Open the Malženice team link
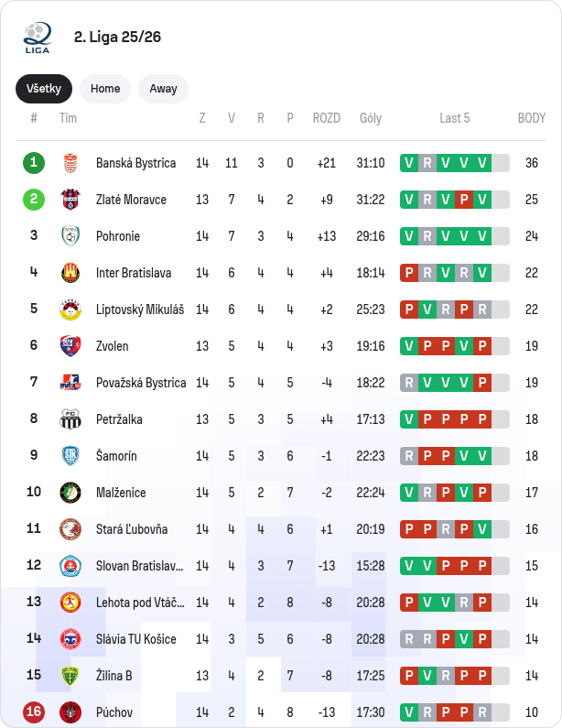Screen dimensions: 562x728 [x=121, y=493]
